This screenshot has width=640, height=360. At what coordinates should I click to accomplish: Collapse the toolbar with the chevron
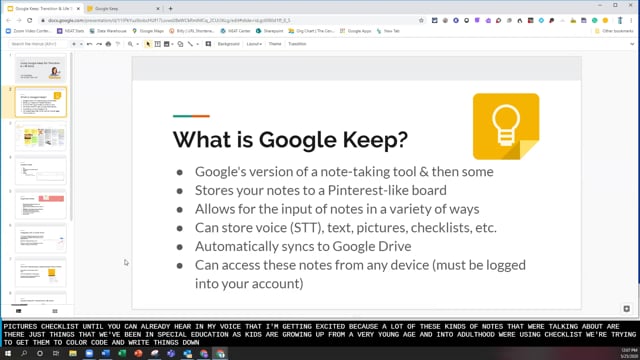click(632, 44)
